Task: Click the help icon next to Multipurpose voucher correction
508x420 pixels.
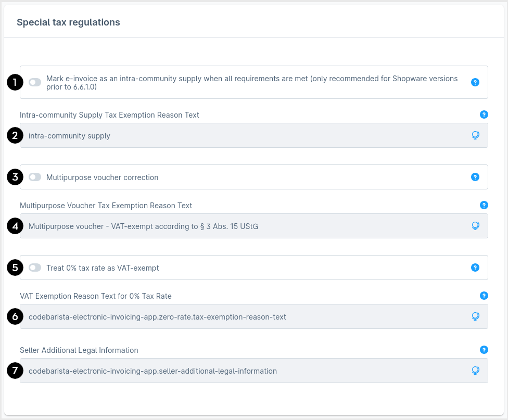Action: pos(475,177)
